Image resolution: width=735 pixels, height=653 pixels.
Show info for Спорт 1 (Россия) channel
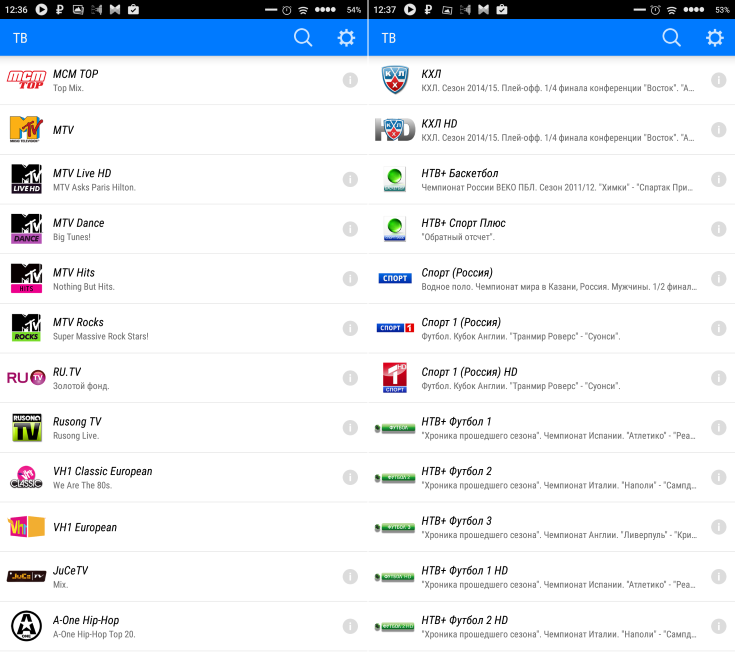click(719, 329)
